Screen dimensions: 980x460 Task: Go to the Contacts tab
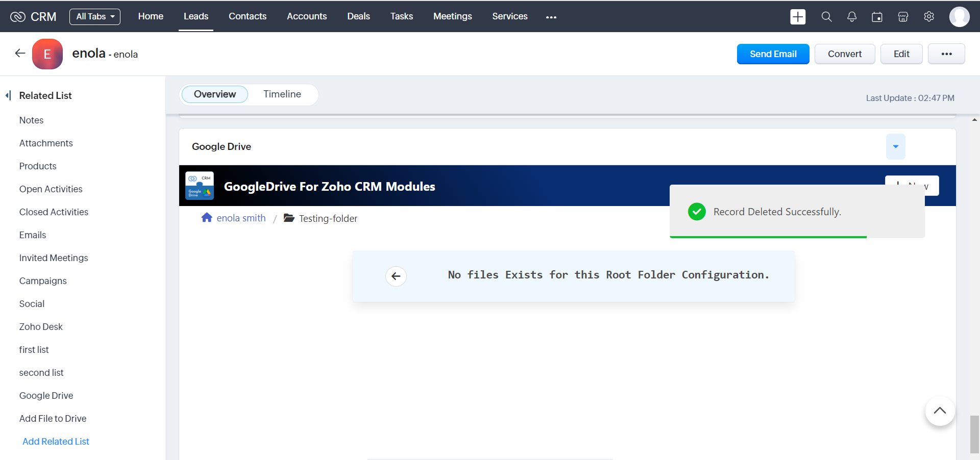point(248,16)
